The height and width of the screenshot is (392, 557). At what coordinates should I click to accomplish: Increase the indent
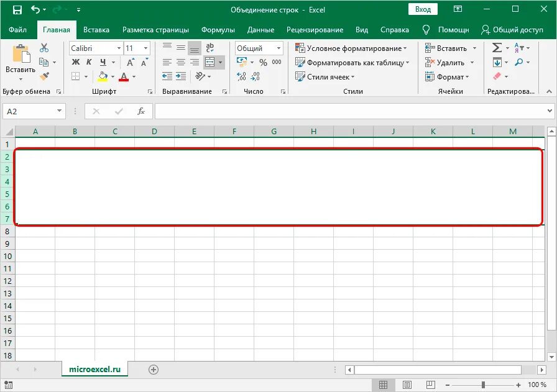[181, 76]
